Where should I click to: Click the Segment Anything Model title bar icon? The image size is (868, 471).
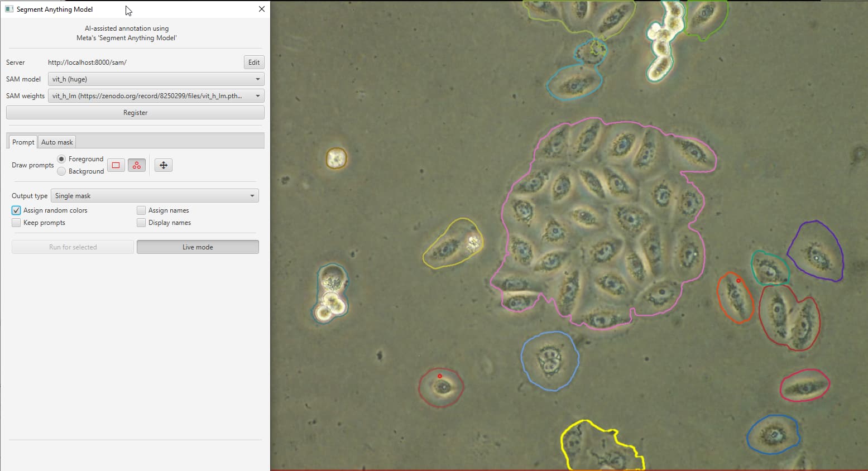click(8, 9)
